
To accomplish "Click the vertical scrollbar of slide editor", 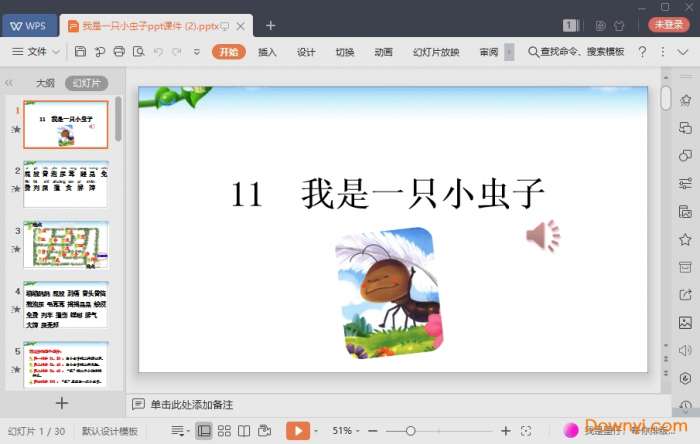I will (x=666, y=98).
